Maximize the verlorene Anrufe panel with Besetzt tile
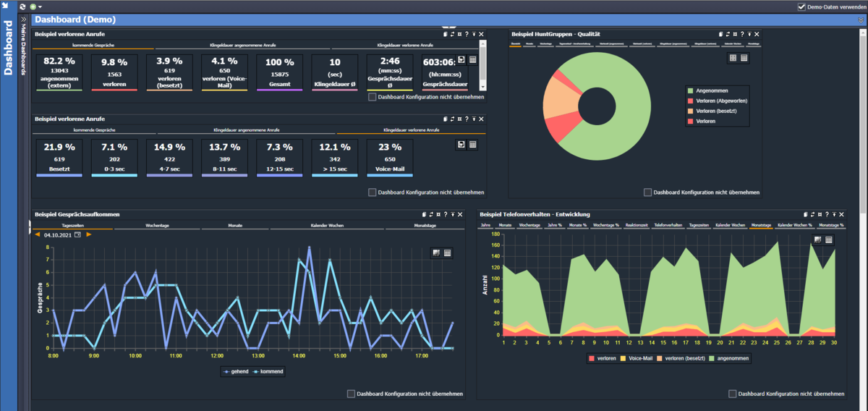 (460, 119)
